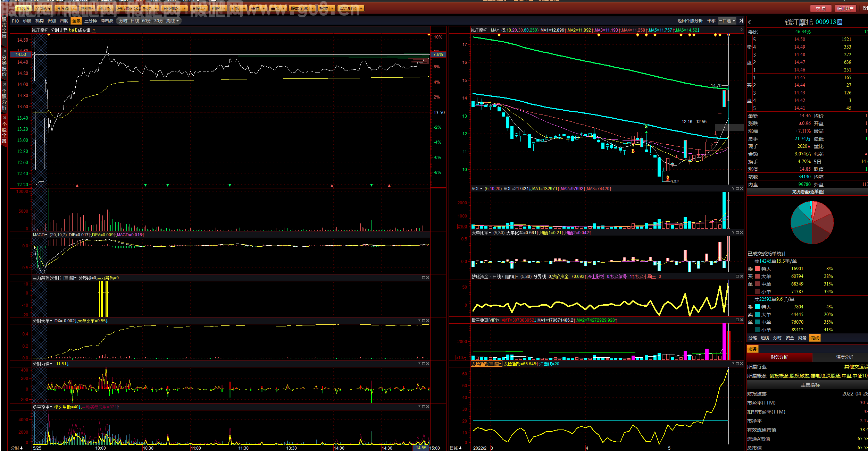The image size is (868, 451).
Task: Click the 低佣开户 button
Action: 845,8
